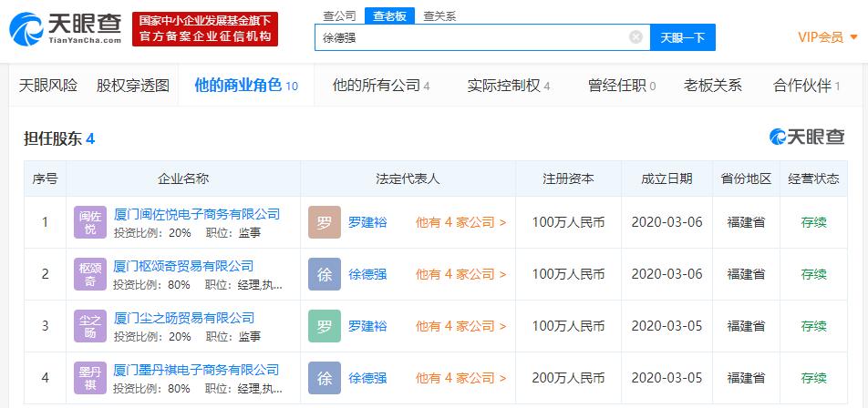Switch to 查关系 search tab
868x408 pixels.
coord(439,15)
